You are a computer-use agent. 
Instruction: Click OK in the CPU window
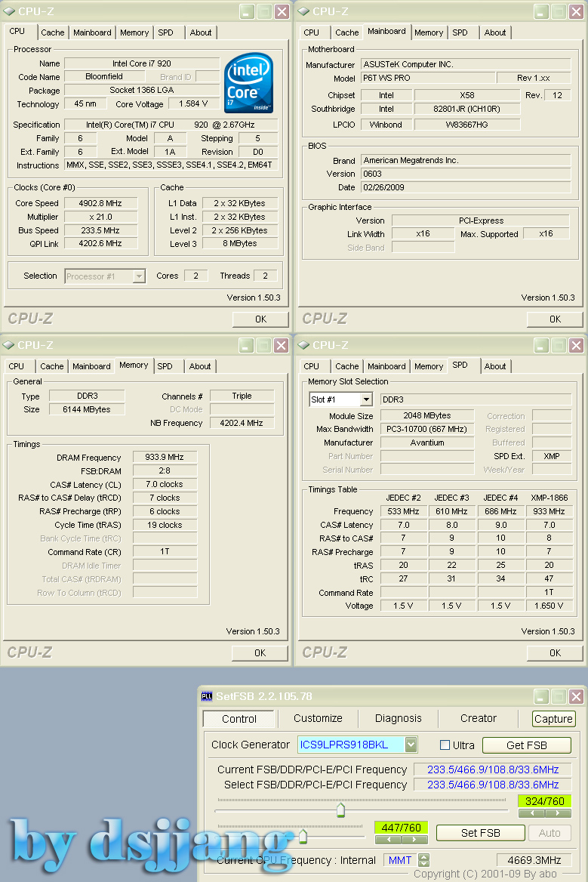pyautogui.click(x=261, y=319)
